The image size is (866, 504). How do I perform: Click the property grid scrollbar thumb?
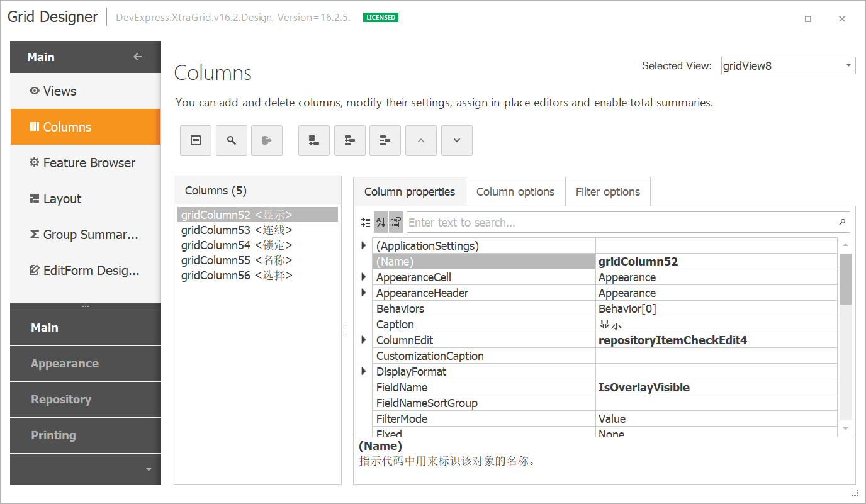[845, 279]
